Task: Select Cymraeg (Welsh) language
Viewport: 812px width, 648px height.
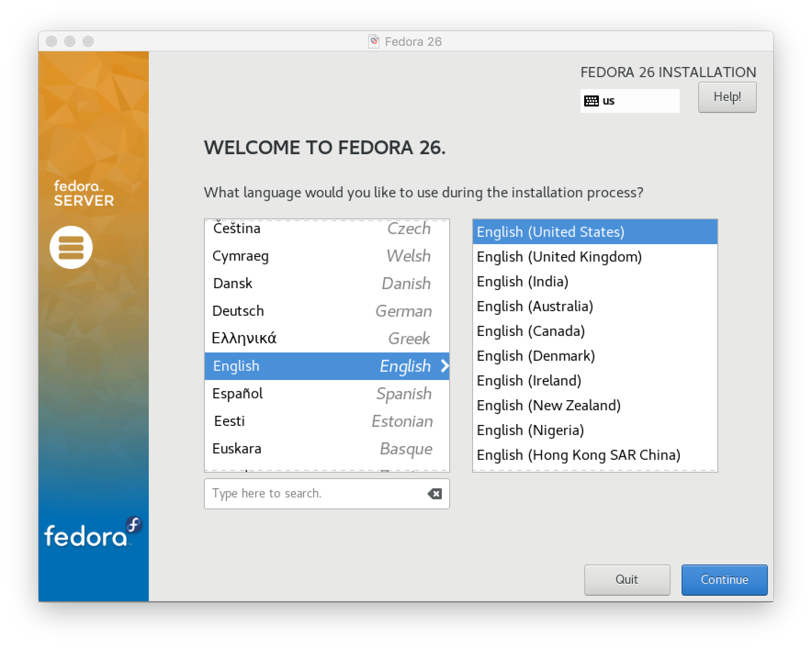Action: (x=327, y=256)
